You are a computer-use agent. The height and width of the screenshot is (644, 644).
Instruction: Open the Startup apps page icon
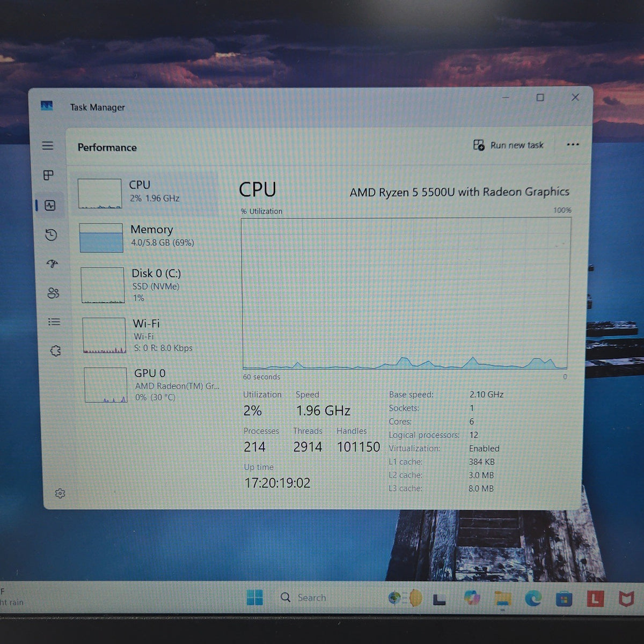[52, 264]
